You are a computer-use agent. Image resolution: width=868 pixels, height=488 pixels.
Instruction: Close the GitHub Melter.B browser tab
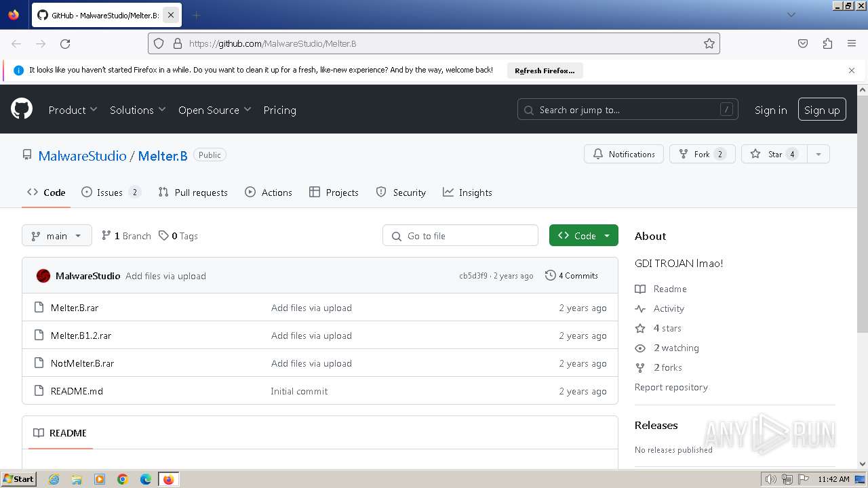click(170, 15)
